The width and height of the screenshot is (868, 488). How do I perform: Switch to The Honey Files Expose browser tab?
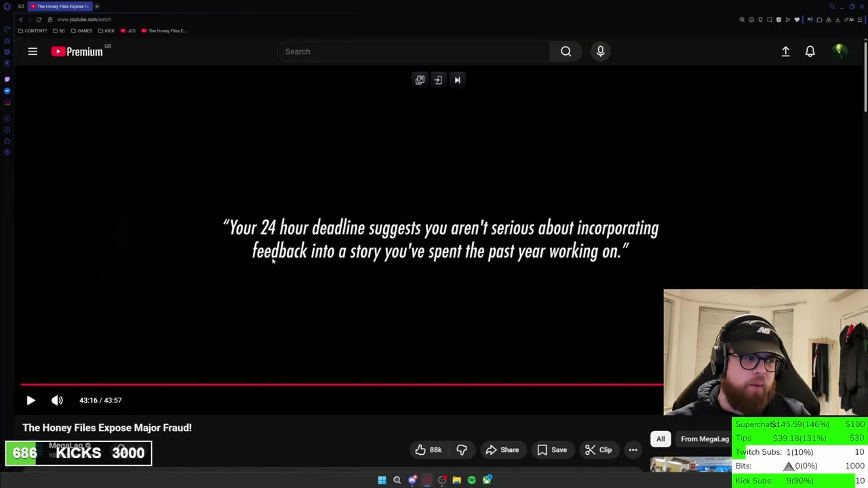60,6
